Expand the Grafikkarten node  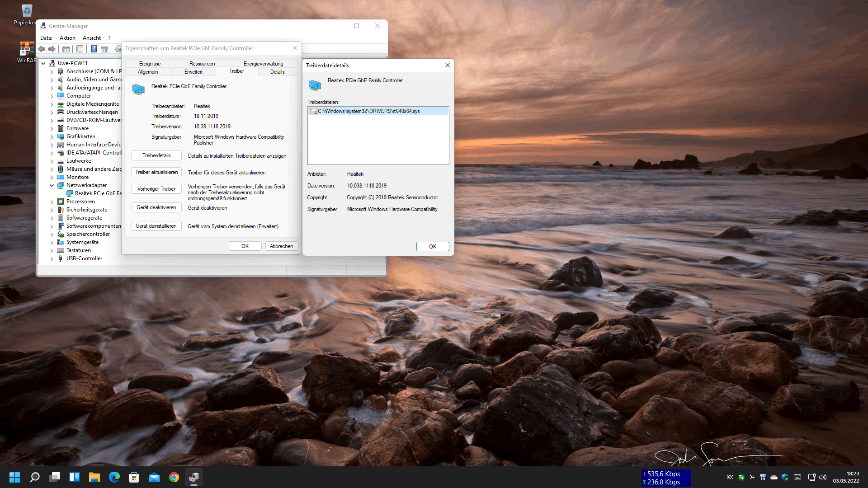tap(52, 136)
